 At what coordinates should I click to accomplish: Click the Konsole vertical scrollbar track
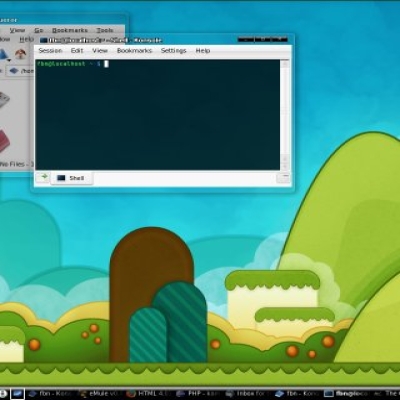[285, 111]
